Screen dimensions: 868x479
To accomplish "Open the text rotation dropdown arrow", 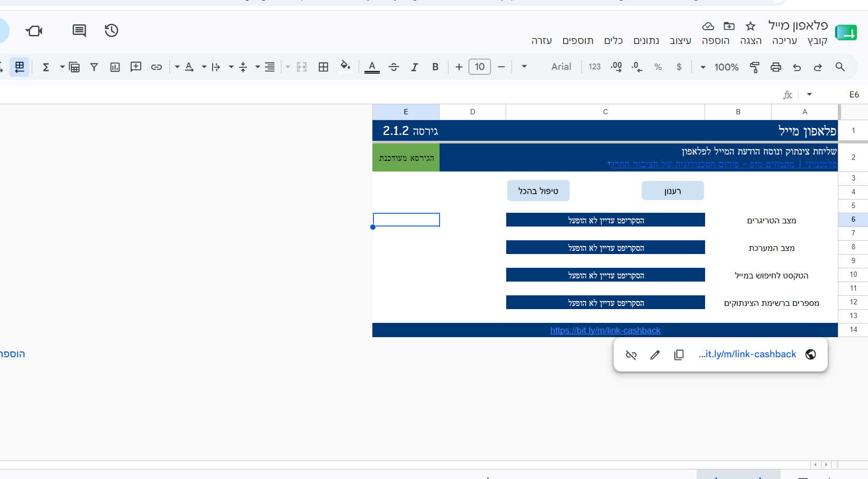I will [177, 67].
